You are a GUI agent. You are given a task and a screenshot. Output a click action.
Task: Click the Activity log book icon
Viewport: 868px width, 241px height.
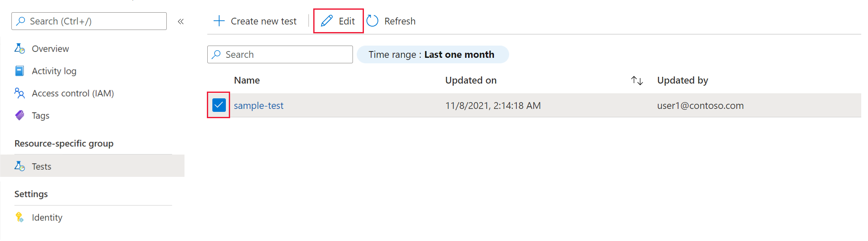[19, 71]
